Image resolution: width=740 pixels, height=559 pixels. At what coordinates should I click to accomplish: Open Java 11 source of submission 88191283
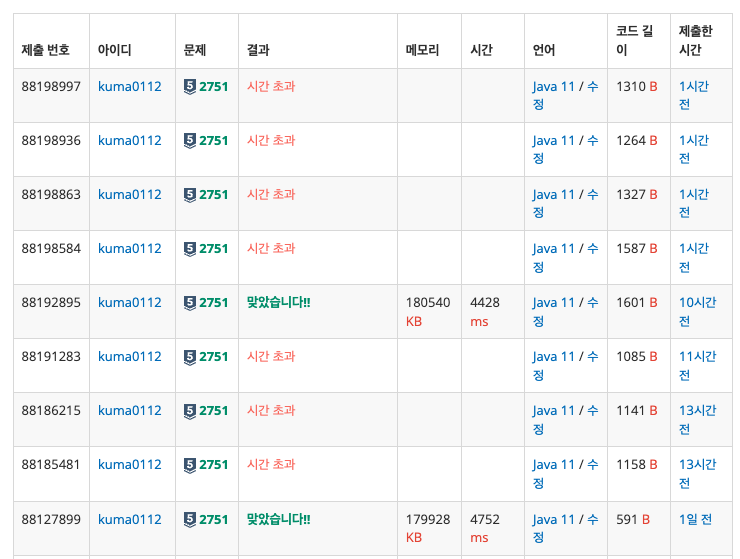pos(554,356)
